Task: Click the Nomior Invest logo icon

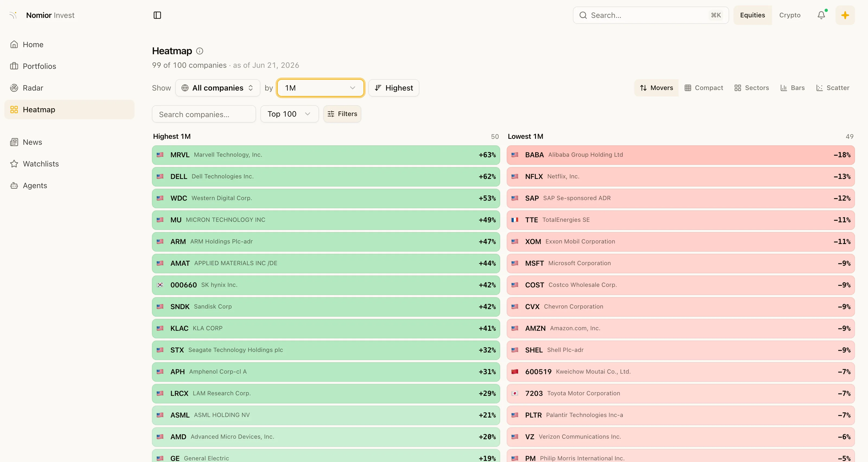Action: [x=13, y=15]
